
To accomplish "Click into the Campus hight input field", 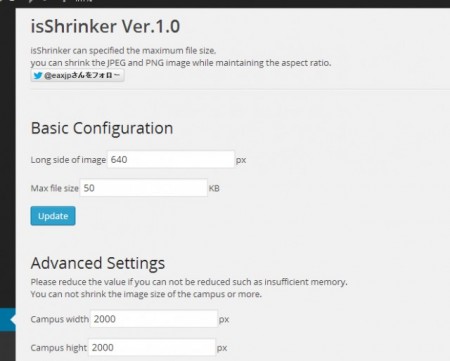I will (152, 347).
